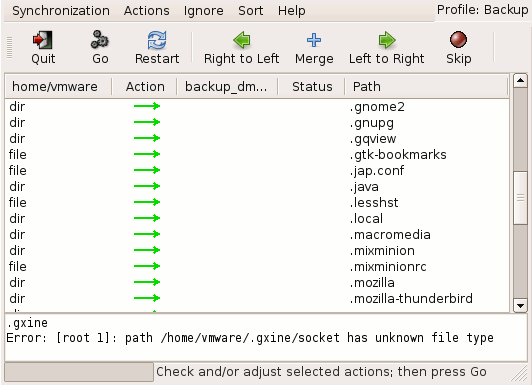Click the green arrow for .lesshst

point(147,202)
